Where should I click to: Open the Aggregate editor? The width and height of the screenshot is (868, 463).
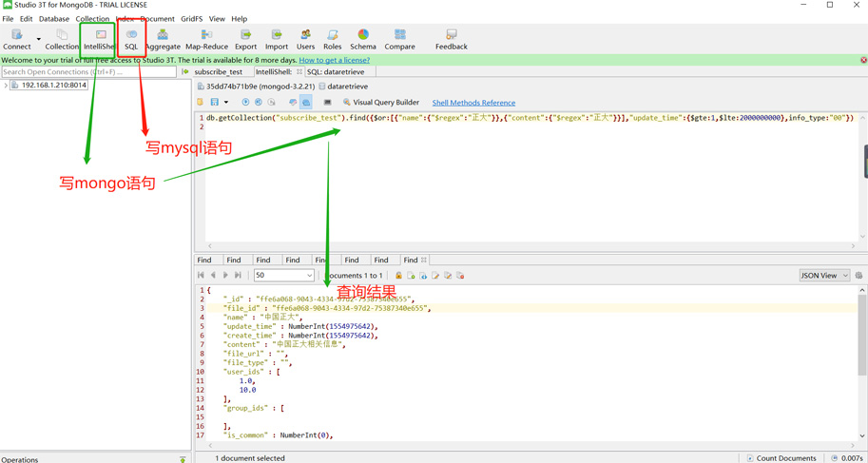[163, 39]
